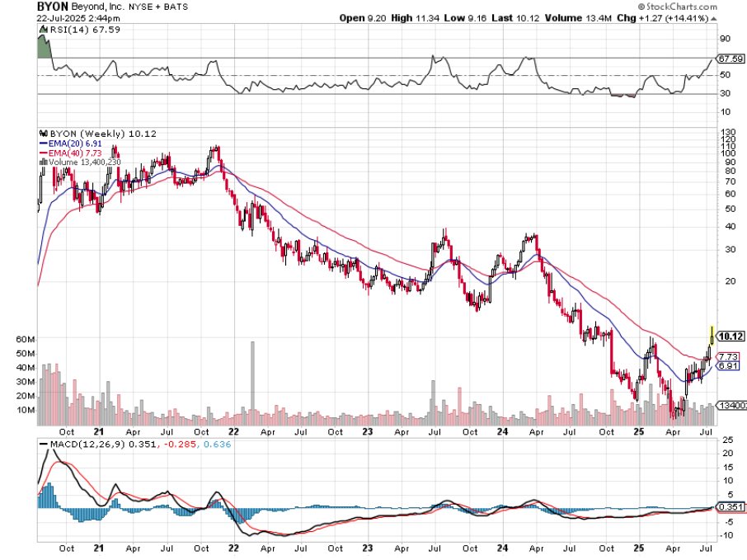
Task: Click the StockCharts.com copyright text
Action: click(678, 7)
